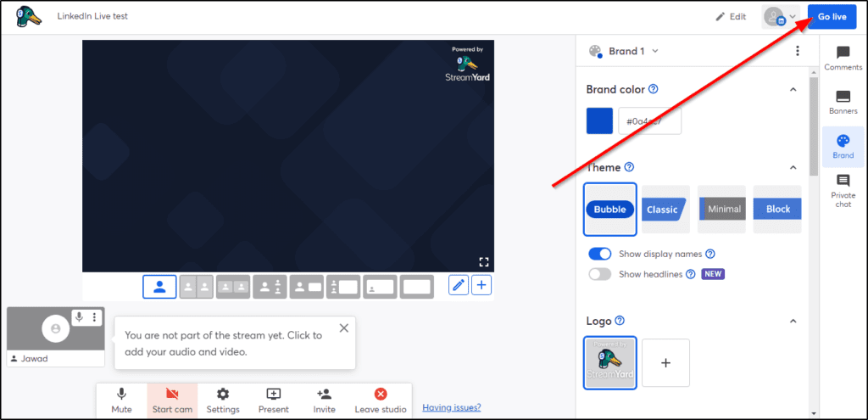Click the LinkedIn Live test broadcast title
The width and height of the screenshot is (868, 420).
[92, 16]
